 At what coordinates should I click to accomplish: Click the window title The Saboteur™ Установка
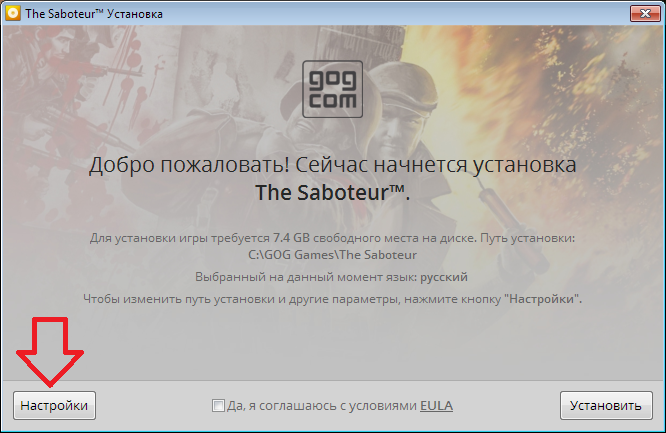click(x=94, y=14)
